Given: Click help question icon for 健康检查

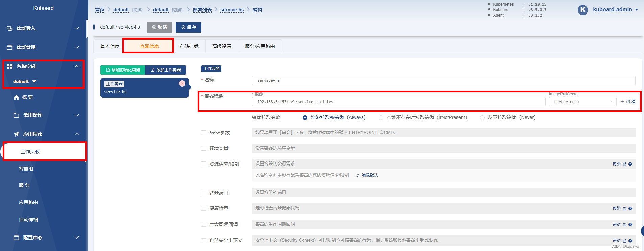Looking at the screenshot, I should [630, 209].
